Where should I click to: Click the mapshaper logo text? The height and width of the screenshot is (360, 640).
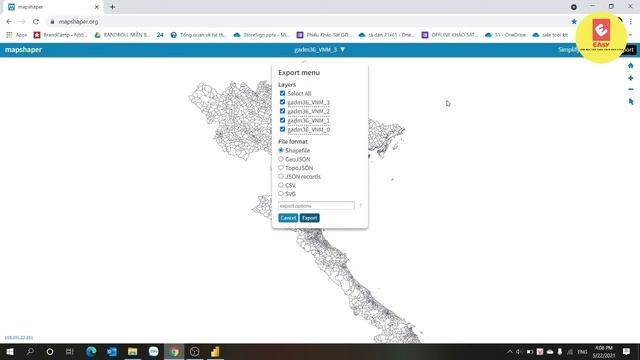tap(23, 50)
